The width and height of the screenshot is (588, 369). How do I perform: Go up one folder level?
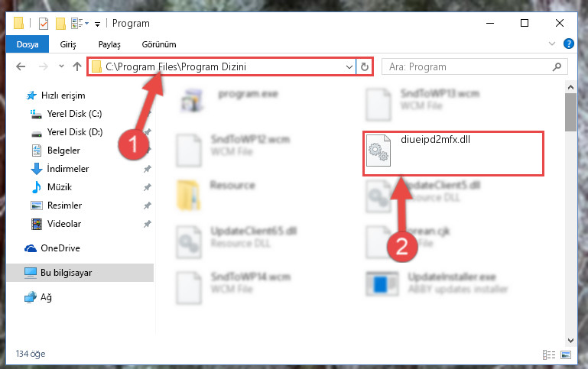coord(77,66)
